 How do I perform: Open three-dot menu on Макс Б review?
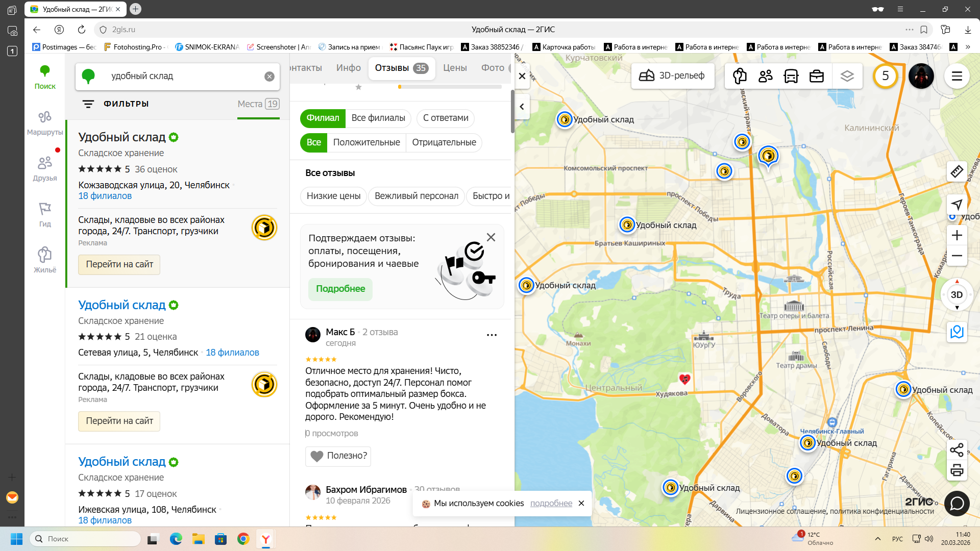click(x=492, y=335)
